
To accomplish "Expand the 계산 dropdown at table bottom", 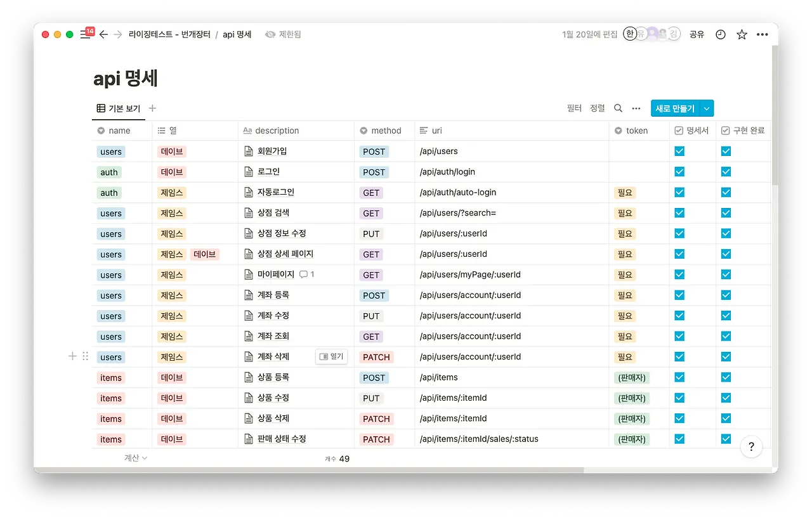I will point(136,458).
